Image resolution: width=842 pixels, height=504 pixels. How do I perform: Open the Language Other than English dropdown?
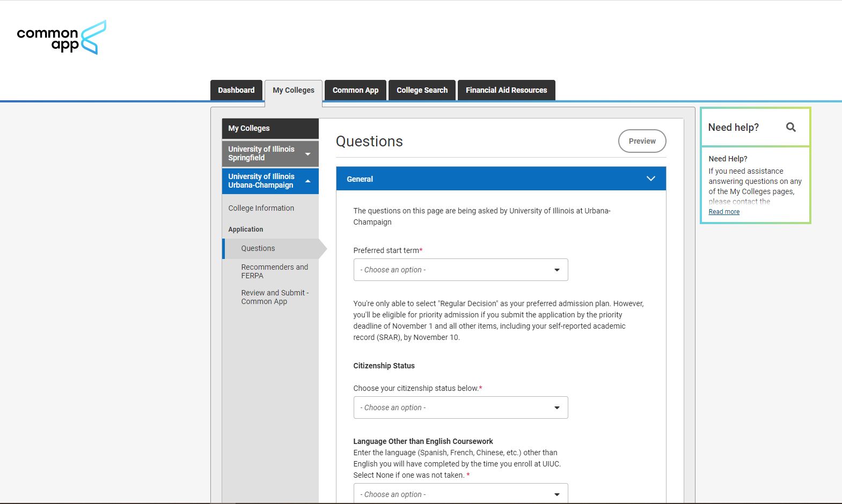tap(460, 494)
